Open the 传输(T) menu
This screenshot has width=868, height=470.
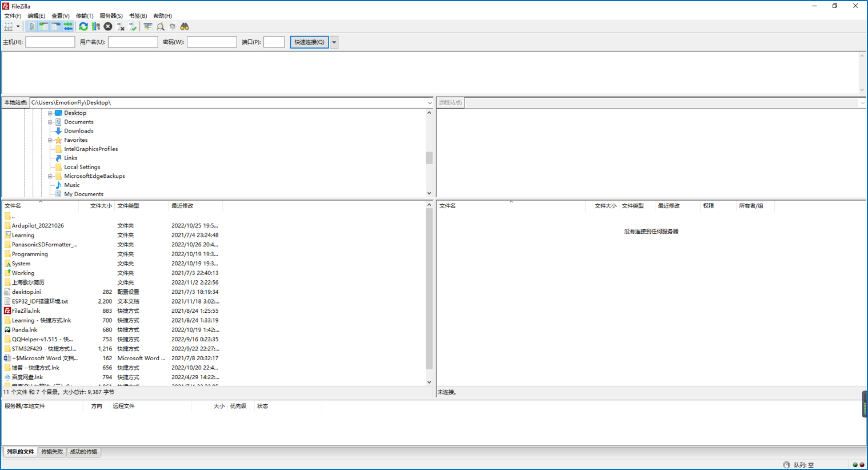pyautogui.click(x=83, y=15)
